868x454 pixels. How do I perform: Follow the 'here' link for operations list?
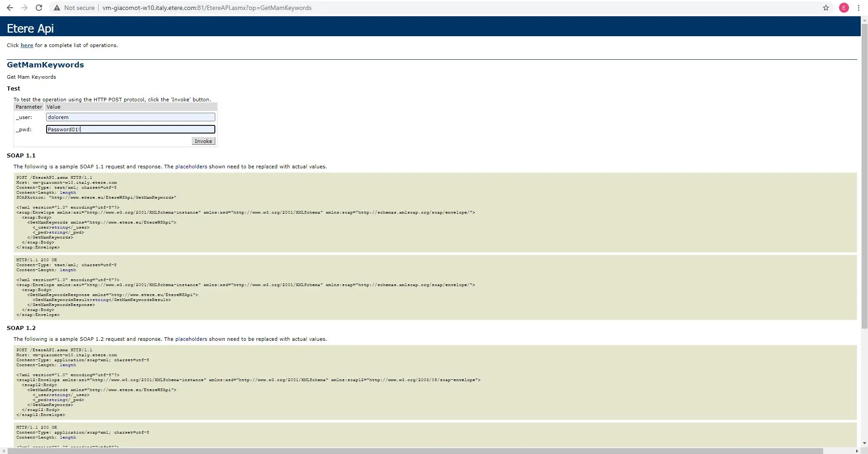(x=27, y=45)
